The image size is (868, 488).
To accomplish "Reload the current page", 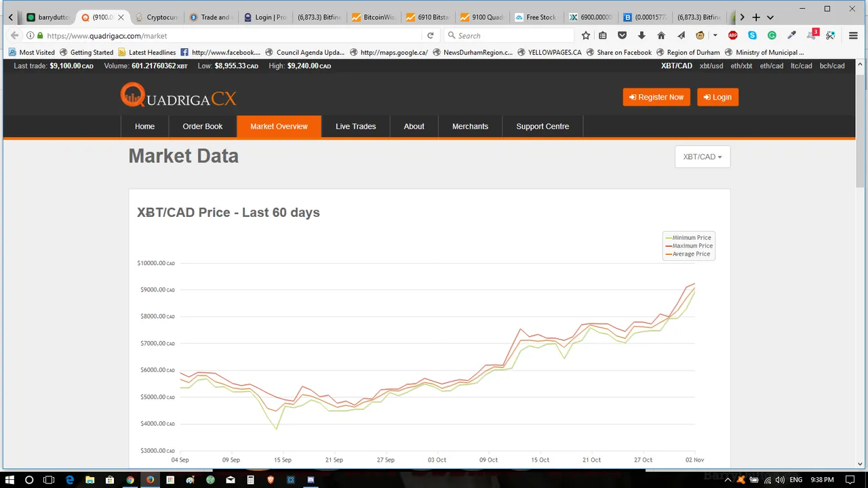I will [x=430, y=36].
